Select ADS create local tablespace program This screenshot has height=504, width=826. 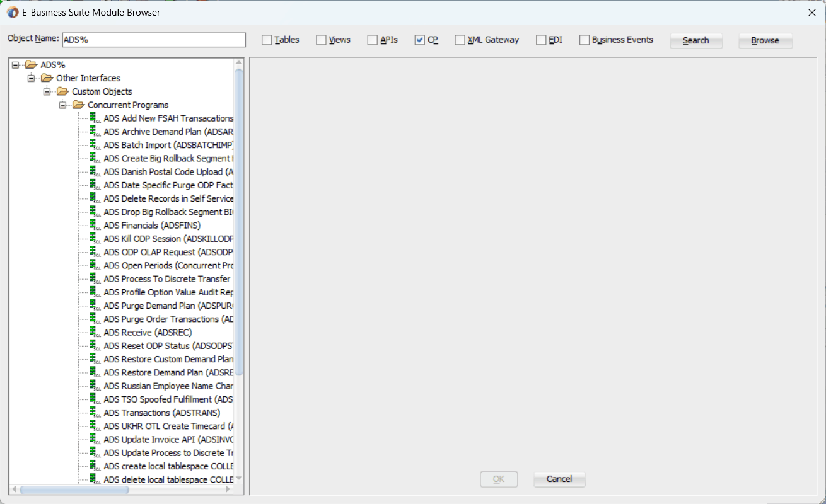(x=168, y=466)
